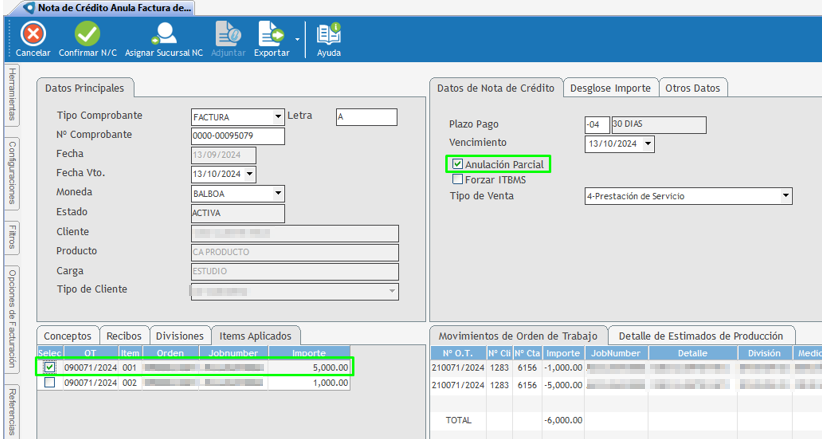The height and width of the screenshot is (439, 822).
Task: Click the Exportar toolbar icon
Action: pos(270,35)
